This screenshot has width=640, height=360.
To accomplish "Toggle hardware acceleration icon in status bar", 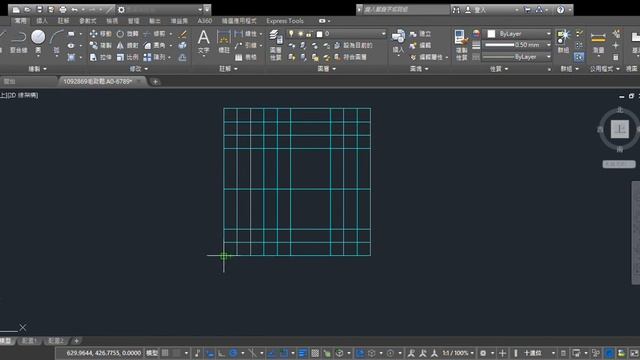I will (x=609, y=353).
